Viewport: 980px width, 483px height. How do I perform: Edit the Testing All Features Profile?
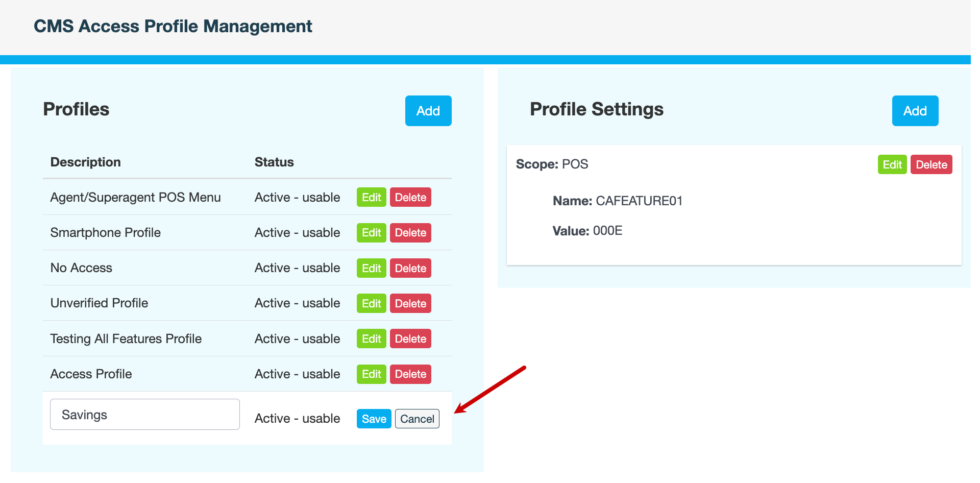tap(371, 339)
